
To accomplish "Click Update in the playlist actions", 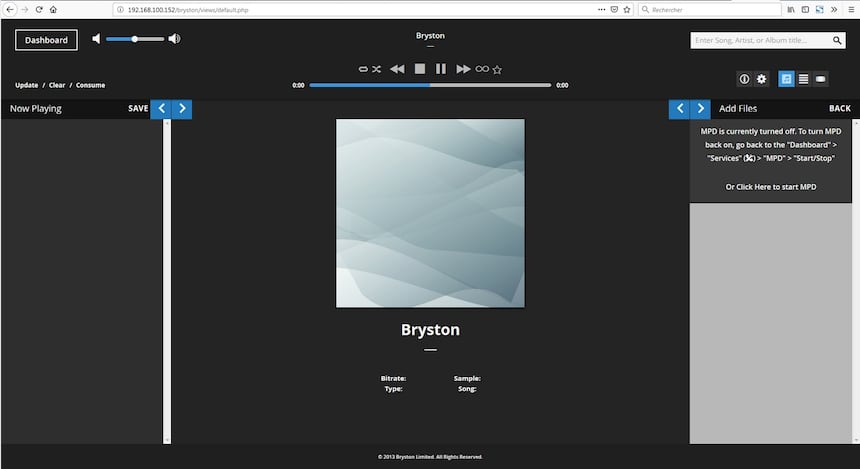I will click(x=26, y=85).
